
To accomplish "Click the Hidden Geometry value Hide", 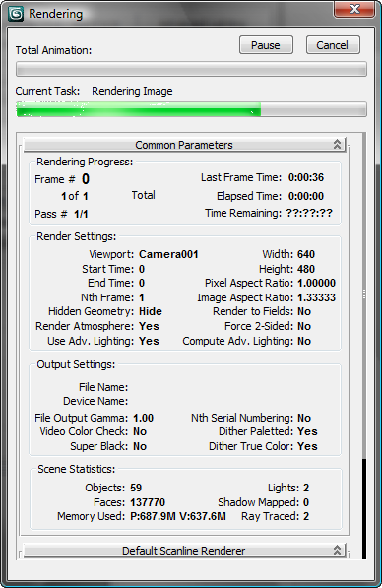I will click(151, 311).
